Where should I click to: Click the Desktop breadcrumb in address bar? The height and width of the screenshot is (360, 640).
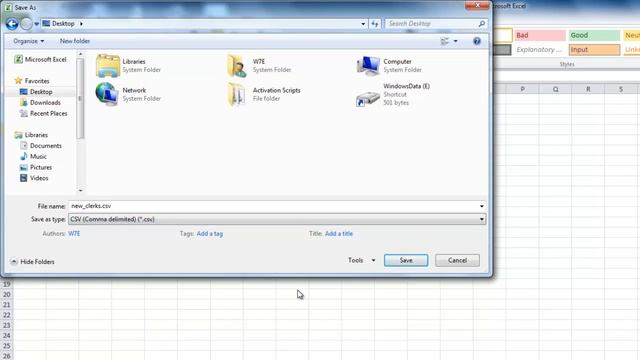[x=63, y=24]
